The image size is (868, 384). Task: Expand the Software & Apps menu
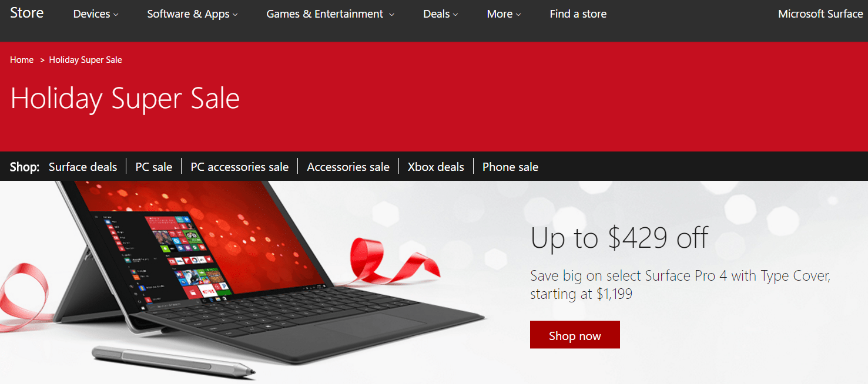point(193,14)
